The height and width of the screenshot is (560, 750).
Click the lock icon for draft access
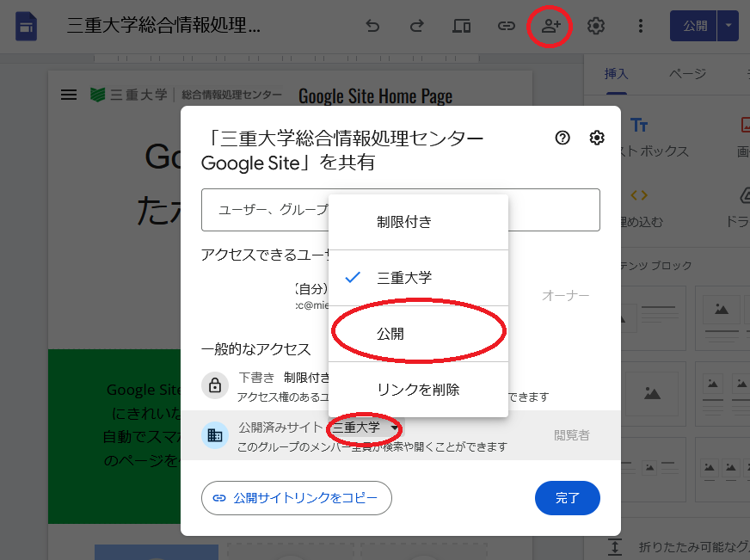tap(215, 385)
